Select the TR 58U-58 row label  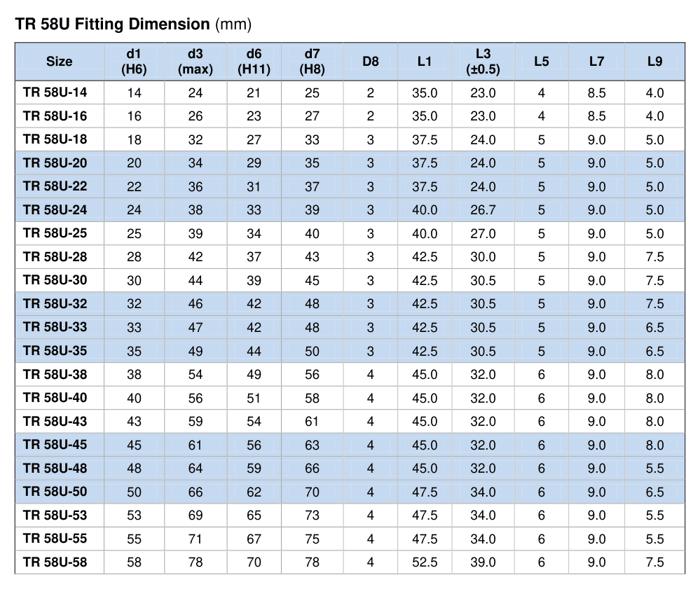click(x=55, y=562)
